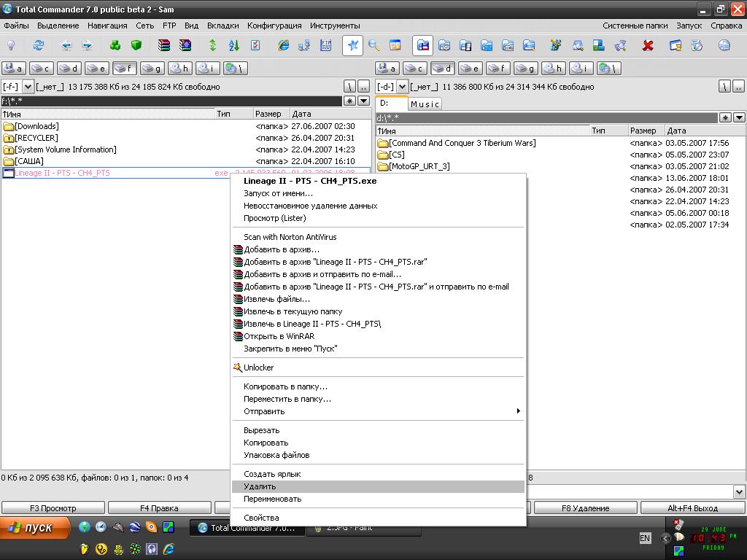
Task: Click the paintbrush wizard toolbar icon
Action: click(555, 46)
